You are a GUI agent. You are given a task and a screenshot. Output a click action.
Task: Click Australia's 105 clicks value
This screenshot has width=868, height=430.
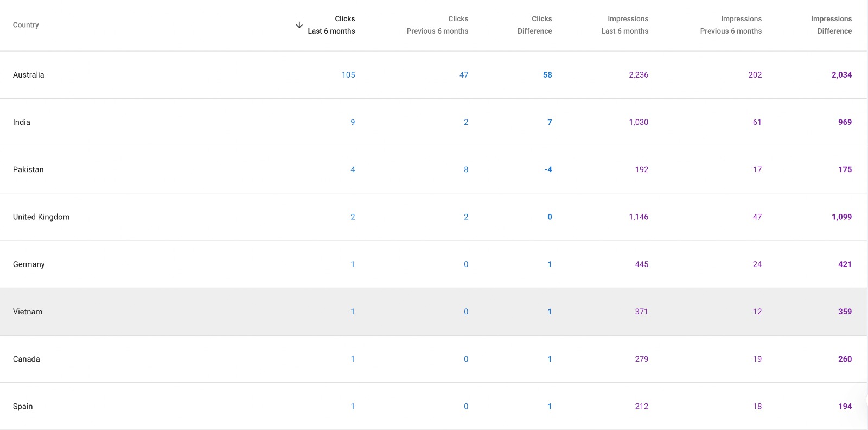(x=348, y=75)
